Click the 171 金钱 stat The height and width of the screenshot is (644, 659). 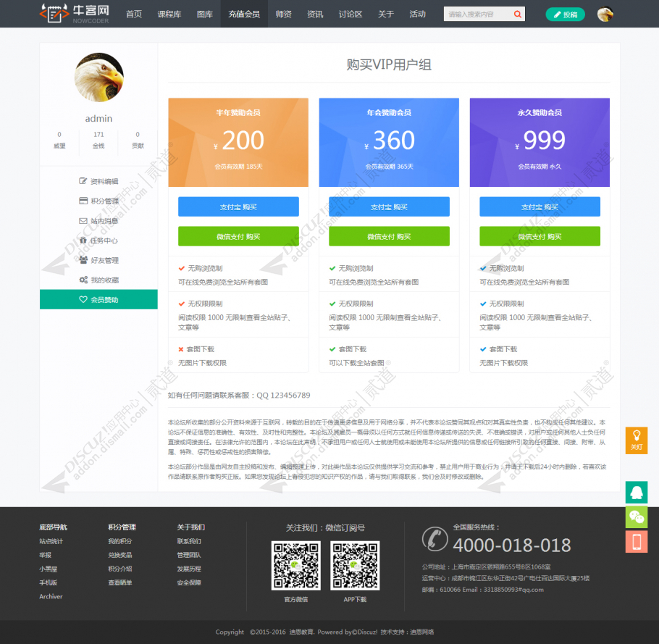tap(98, 140)
